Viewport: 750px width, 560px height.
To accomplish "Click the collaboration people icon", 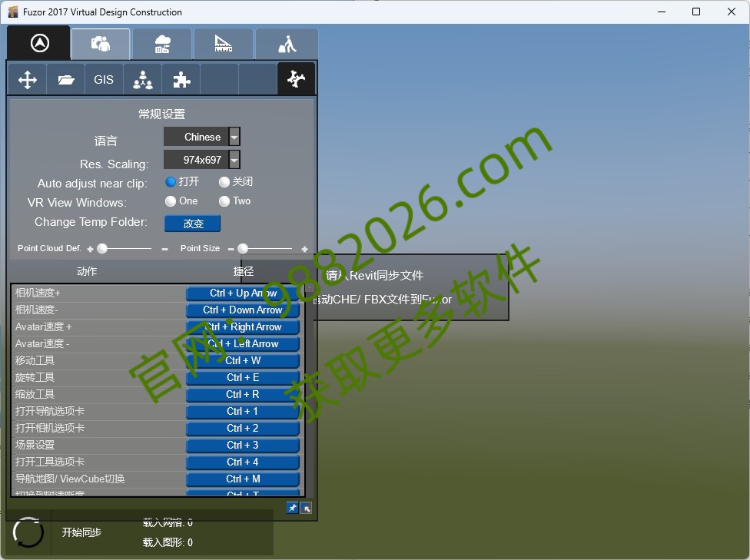I will coord(142,79).
